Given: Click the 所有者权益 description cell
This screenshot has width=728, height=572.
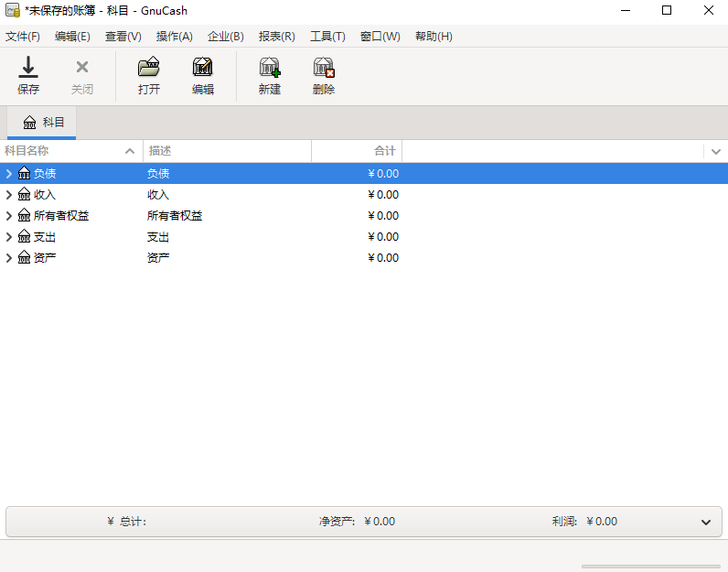Looking at the screenshot, I should (175, 216).
